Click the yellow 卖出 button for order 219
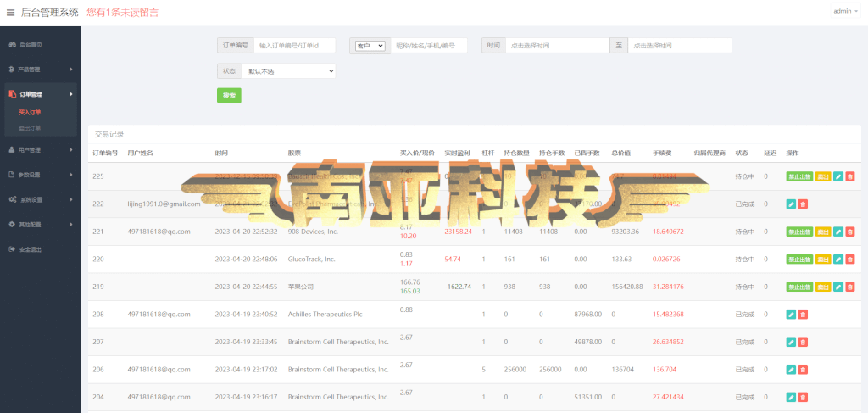The image size is (868, 413). tap(823, 287)
